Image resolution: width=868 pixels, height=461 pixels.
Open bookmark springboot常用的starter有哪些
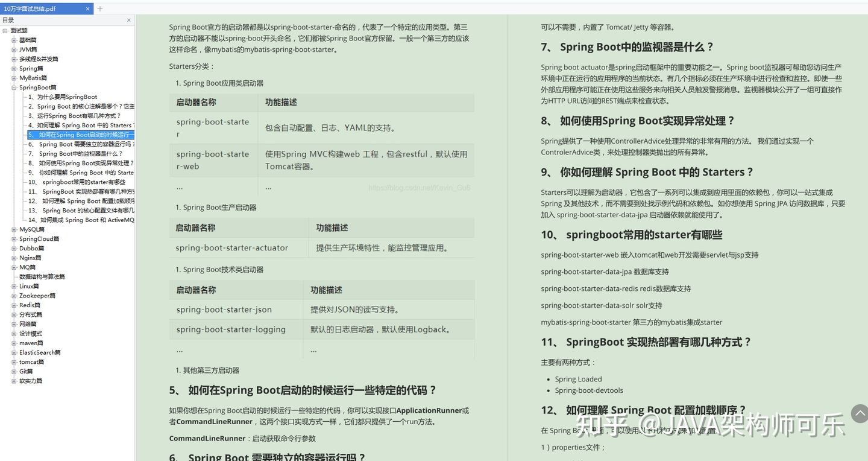pyautogui.click(x=77, y=182)
